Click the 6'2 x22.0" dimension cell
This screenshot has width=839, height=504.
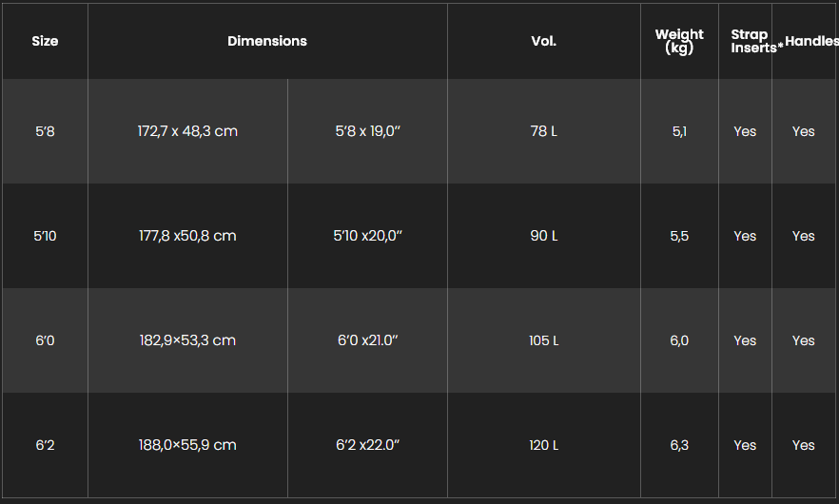(x=367, y=445)
